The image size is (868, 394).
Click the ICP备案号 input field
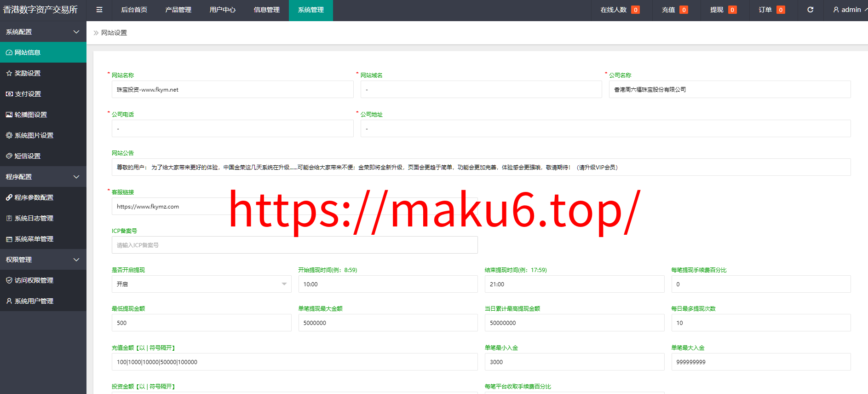pos(295,245)
